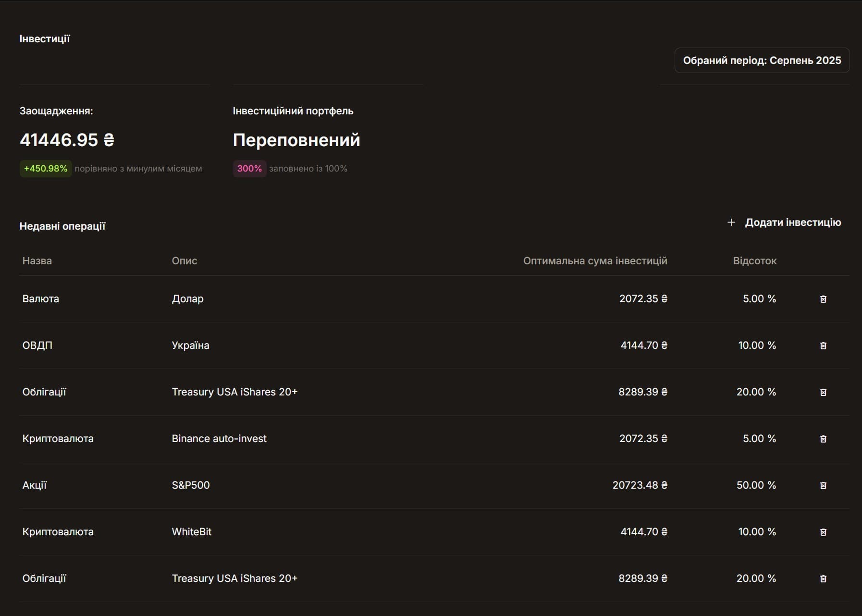This screenshot has height=616, width=862.
Task: Open the Обраний період Серпень 2025 selector
Action: (762, 61)
